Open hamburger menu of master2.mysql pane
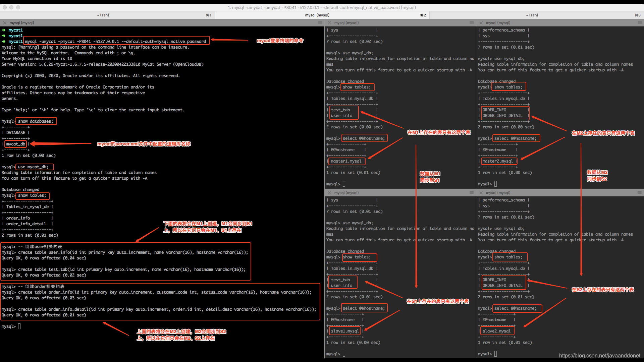 639,23
